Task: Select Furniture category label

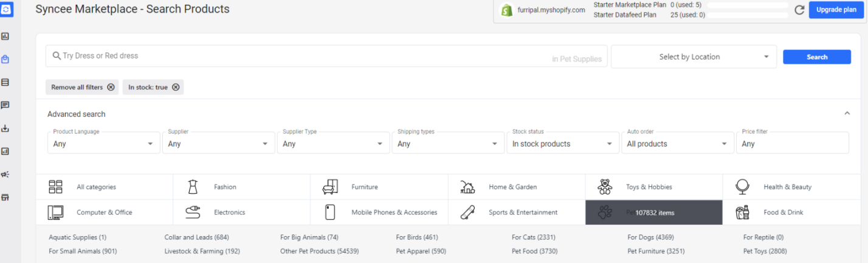Action: click(x=365, y=187)
